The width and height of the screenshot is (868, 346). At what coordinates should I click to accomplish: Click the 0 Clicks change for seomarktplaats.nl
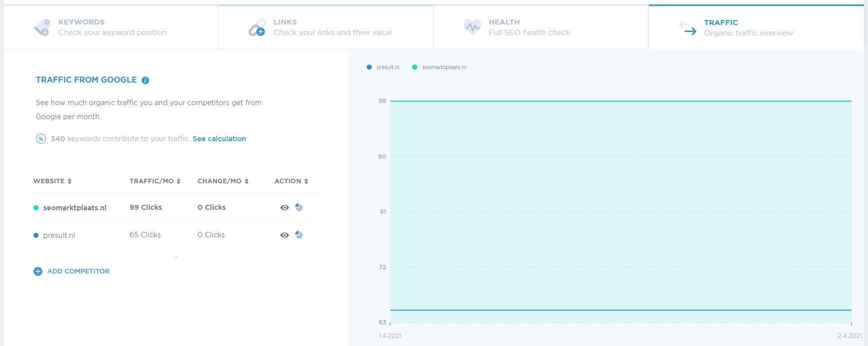[212, 207]
